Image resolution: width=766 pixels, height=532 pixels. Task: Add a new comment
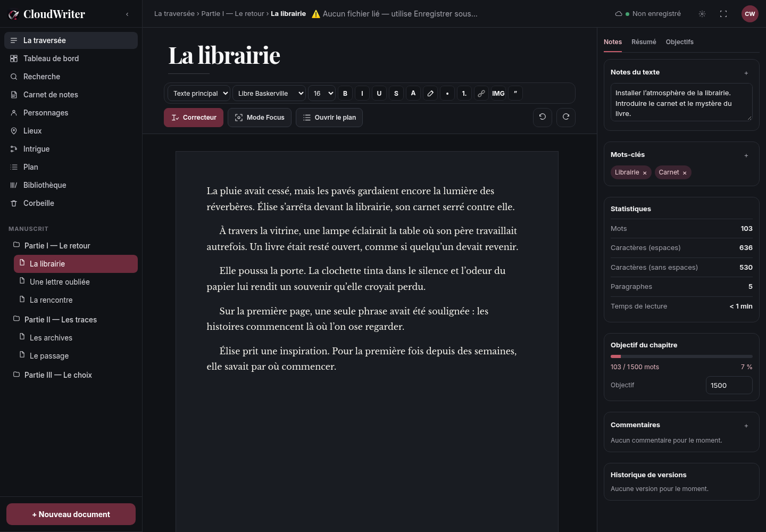(746, 426)
